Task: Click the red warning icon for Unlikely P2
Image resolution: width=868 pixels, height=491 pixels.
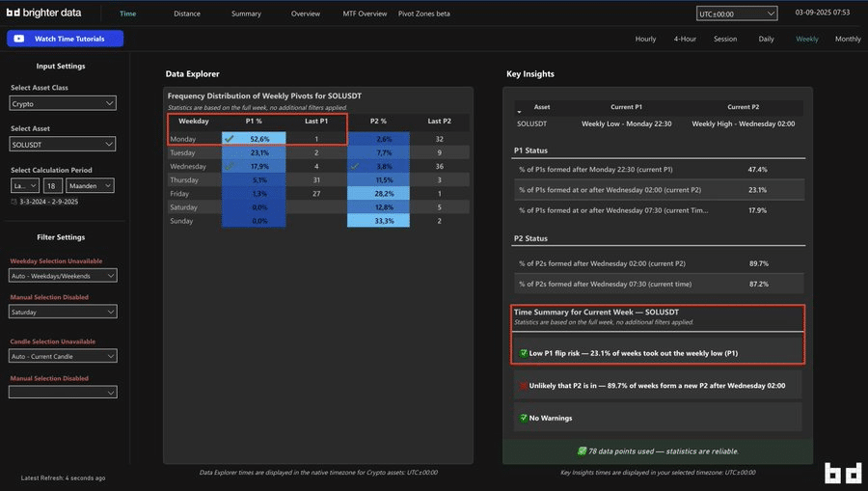Action: tap(524, 385)
